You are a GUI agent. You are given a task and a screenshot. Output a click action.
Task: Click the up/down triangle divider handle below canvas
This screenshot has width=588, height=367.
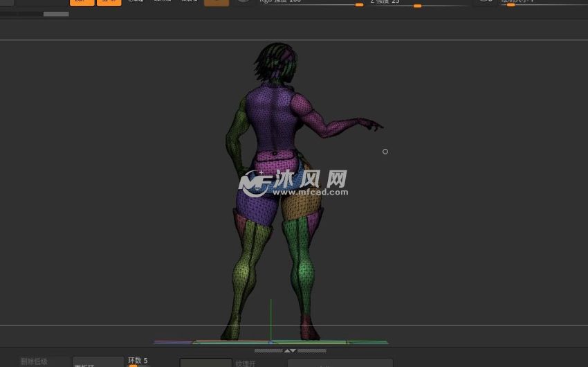coord(290,350)
